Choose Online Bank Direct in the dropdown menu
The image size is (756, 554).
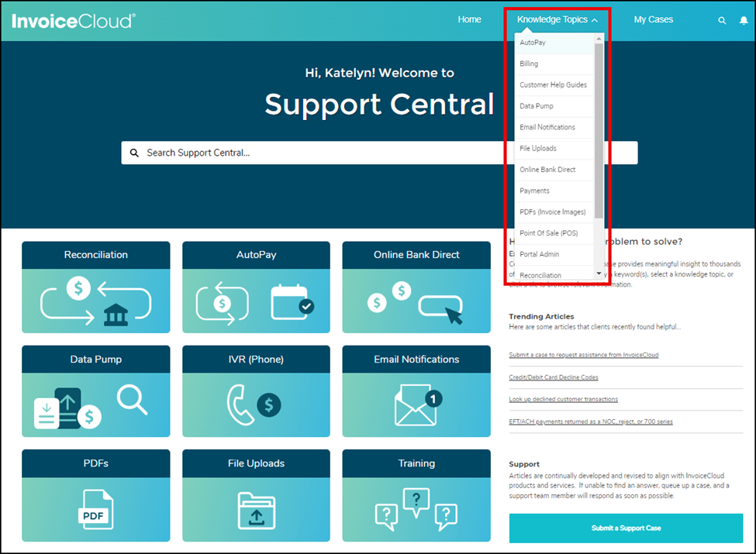click(x=554, y=170)
